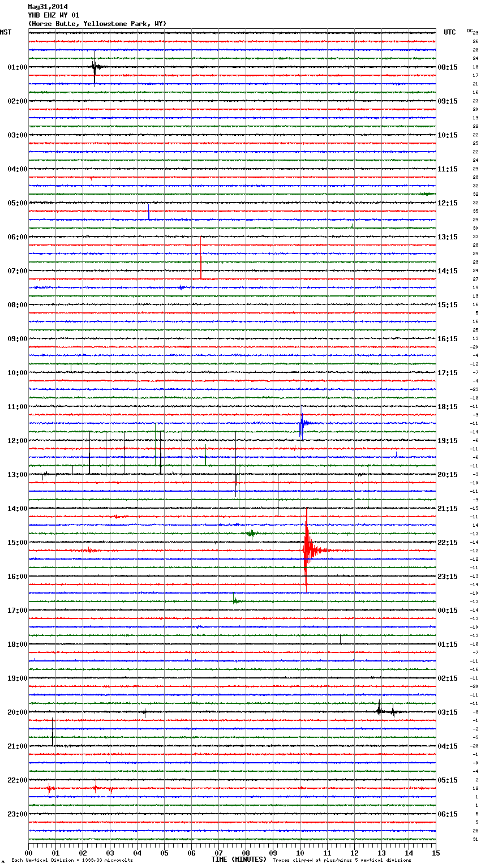Click the 00:15 UTC time label
Screen dimensions: 481x868
point(448,611)
